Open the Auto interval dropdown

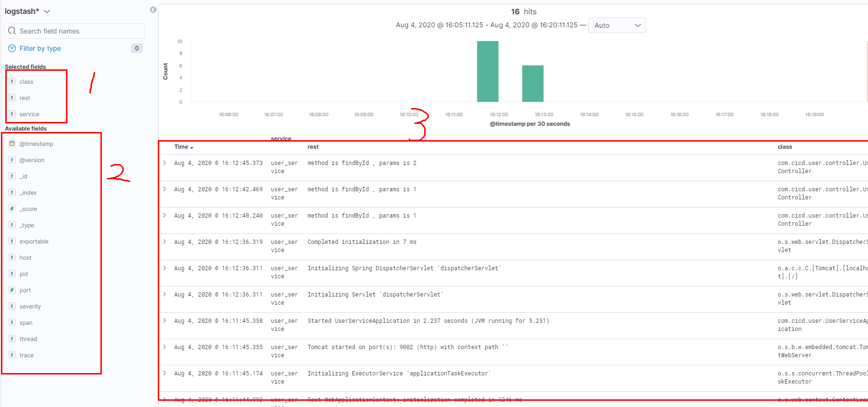tap(617, 25)
